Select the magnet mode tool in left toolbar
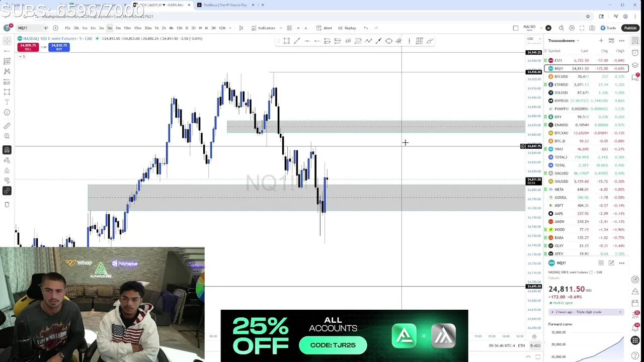Screen dimensions: 644x362 coord(7,150)
